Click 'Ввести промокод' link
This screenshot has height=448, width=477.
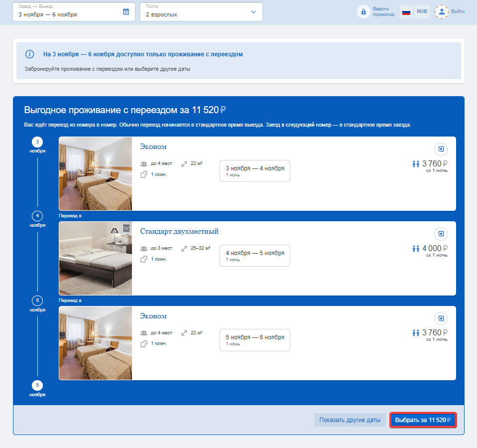click(x=383, y=12)
